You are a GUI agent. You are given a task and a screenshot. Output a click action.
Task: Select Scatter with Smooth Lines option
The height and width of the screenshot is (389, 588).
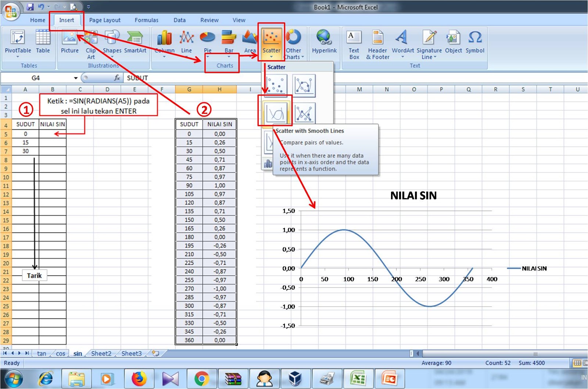[276, 113]
